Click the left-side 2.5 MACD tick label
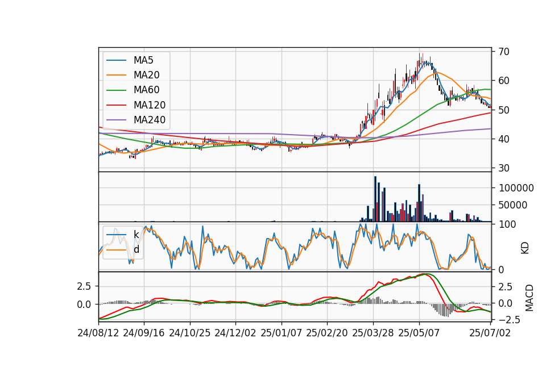Screen dimensions: 546x392 tap(84, 286)
